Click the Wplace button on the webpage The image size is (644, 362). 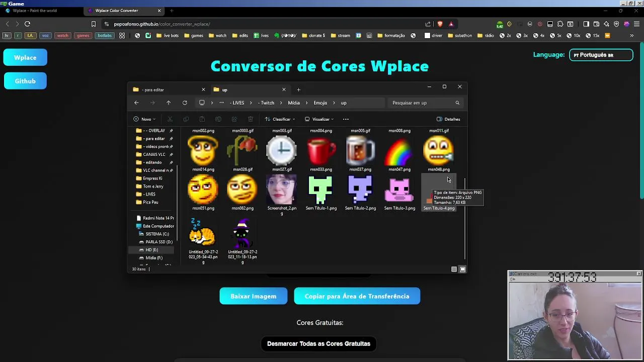[x=25, y=57]
